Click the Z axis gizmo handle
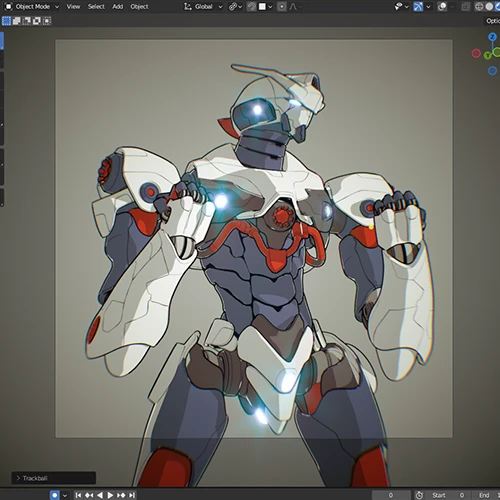Screen dimensions: 500x500 pos(492,37)
